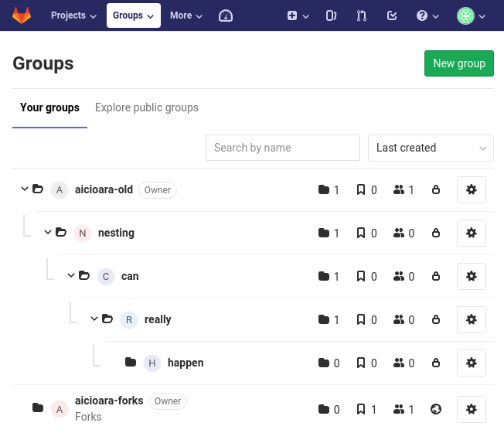Click the aicioara-forks folder icon

pos(38,407)
